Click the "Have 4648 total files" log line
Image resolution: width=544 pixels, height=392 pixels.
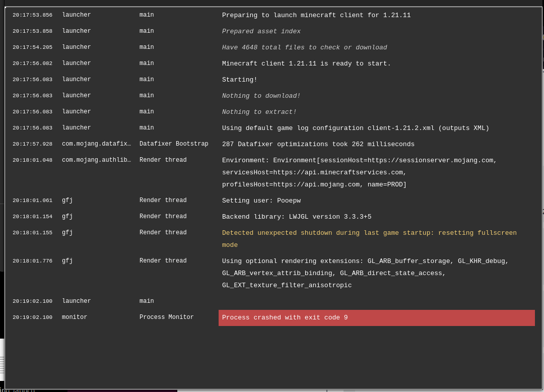[305, 47]
